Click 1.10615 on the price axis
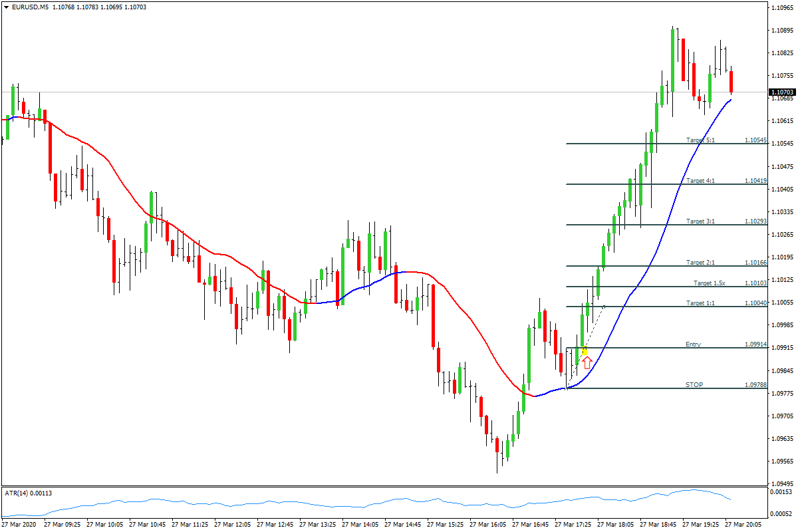The width and height of the screenshot is (798, 532). pyautogui.click(x=782, y=121)
